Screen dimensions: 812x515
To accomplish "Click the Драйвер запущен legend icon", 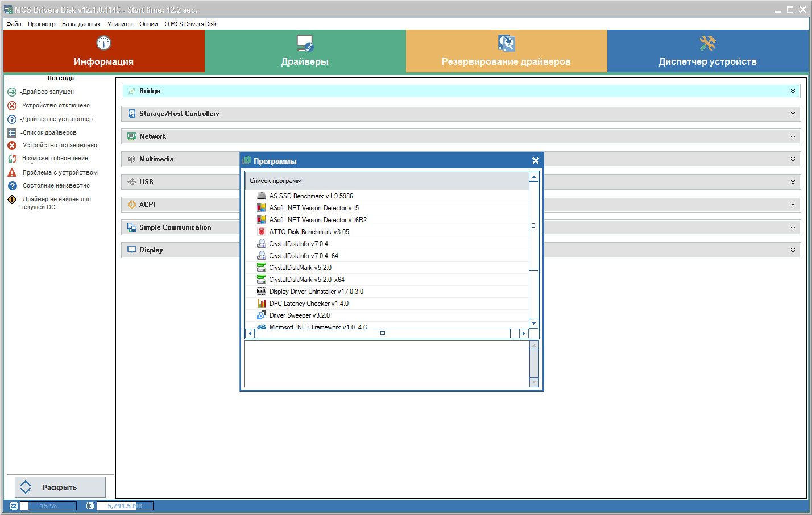I will [12, 92].
